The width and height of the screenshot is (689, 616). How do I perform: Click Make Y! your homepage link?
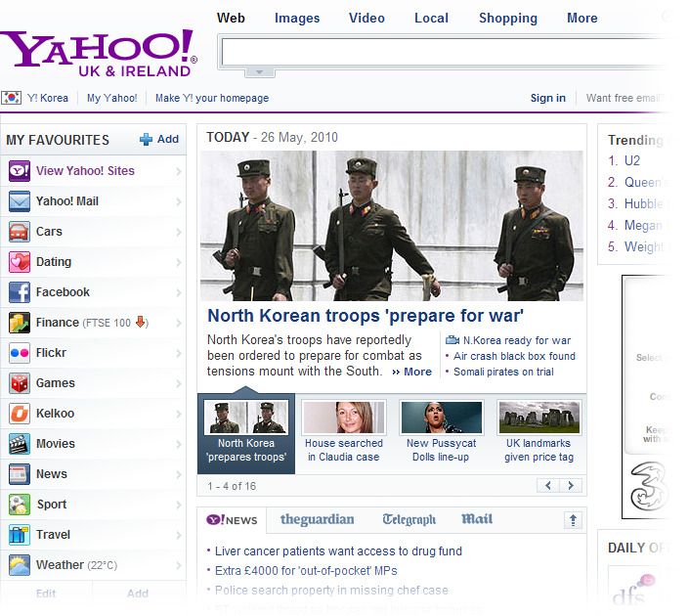click(x=212, y=98)
